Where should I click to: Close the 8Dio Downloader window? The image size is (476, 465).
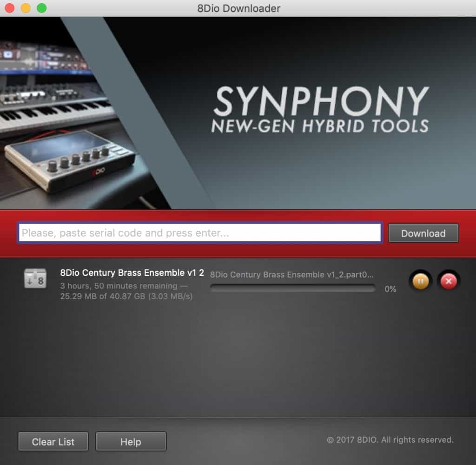coord(10,8)
